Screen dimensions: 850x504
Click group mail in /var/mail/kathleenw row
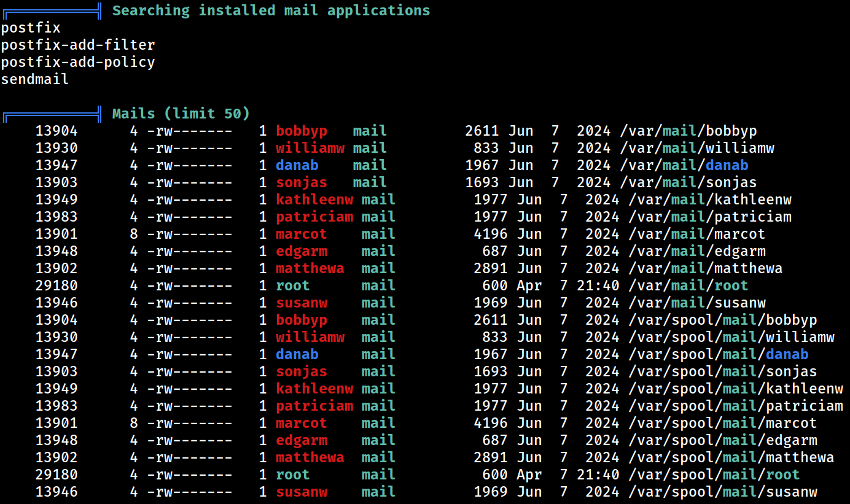(379, 200)
